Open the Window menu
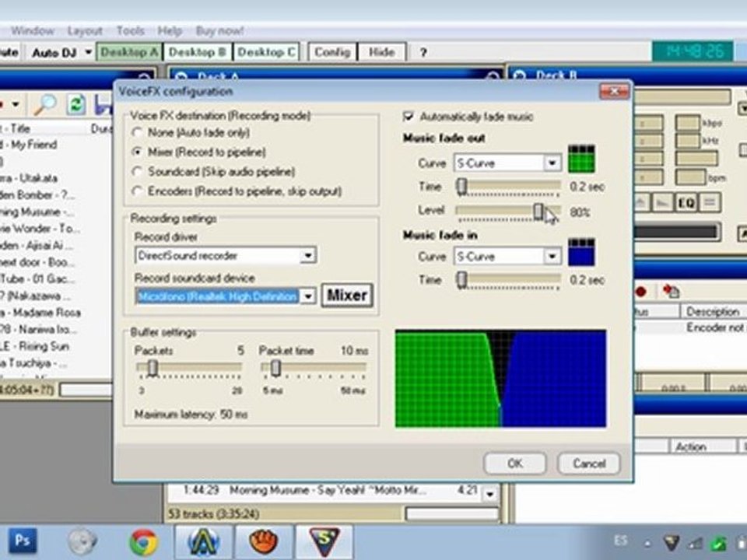Image resolution: width=747 pixels, height=560 pixels. [x=33, y=31]
